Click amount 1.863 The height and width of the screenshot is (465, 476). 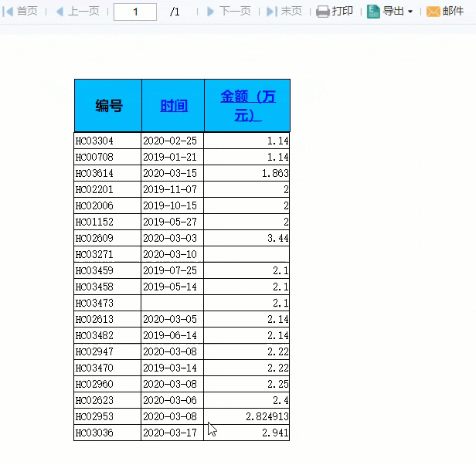click(275, 173)
